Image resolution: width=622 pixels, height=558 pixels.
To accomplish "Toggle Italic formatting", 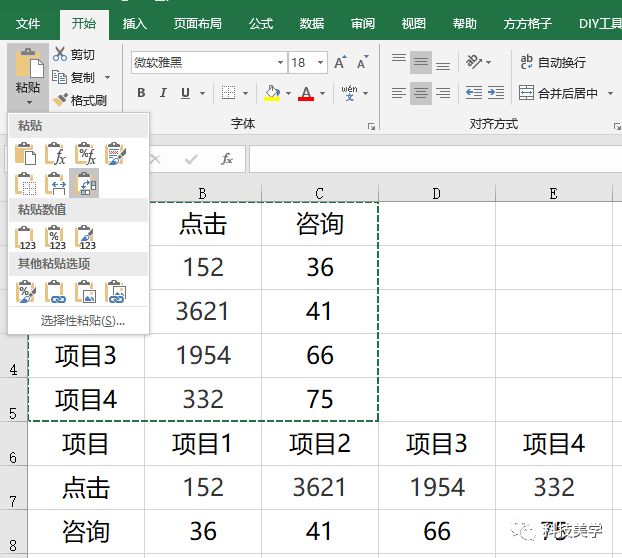I will (x=163, y=93).
